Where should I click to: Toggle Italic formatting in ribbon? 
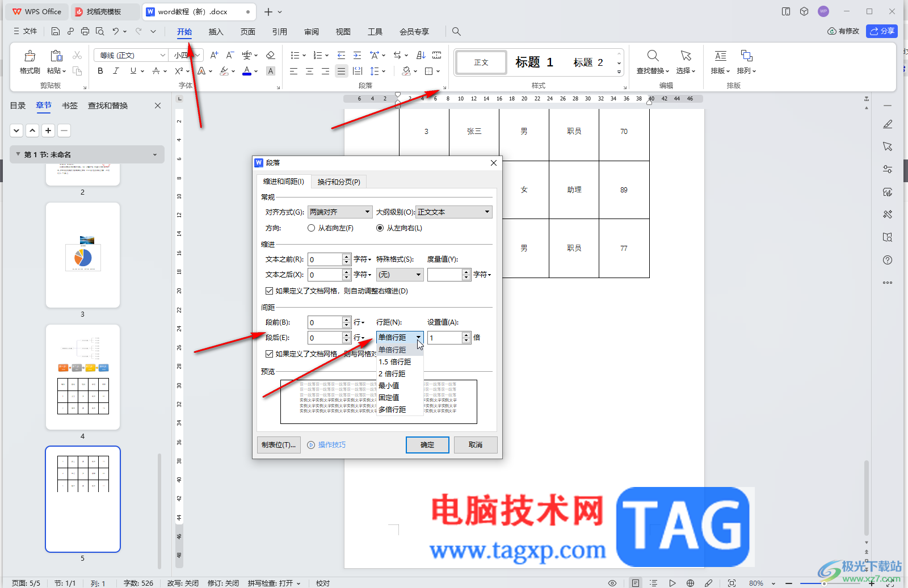coord(116,71)
